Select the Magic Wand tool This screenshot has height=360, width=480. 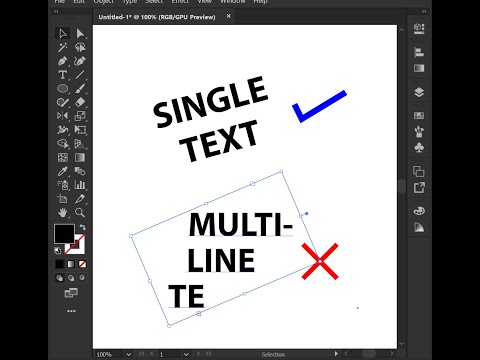click(63, 47)
